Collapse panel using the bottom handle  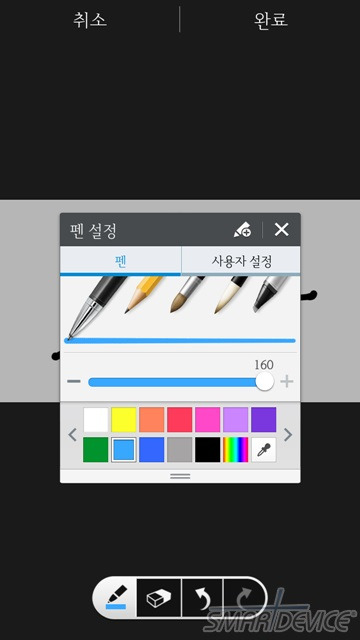[x=180, y=476]
